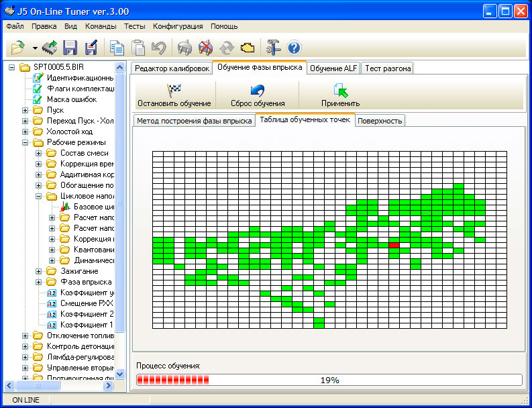Open the Команды menu
Viewport: 532px width, 408px height.
[x=101, y=26]
